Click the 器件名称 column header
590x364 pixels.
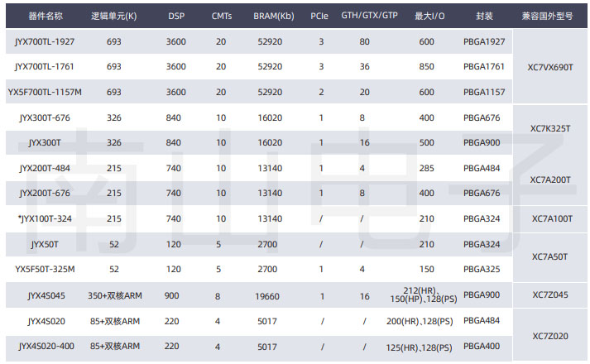point(46,17)
